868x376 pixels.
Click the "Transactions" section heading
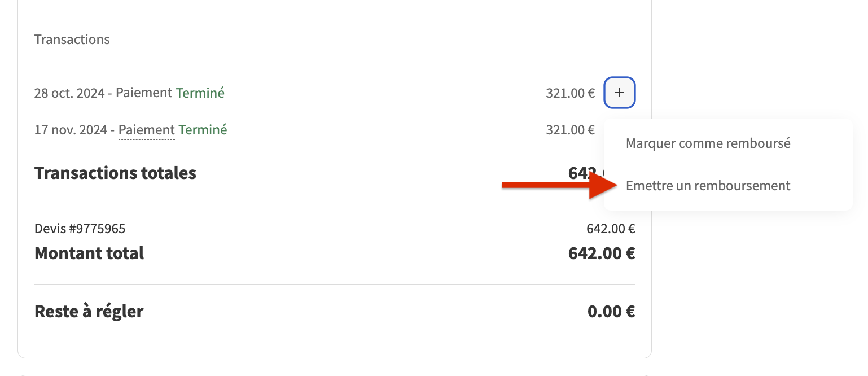click(x=72, y=40)
